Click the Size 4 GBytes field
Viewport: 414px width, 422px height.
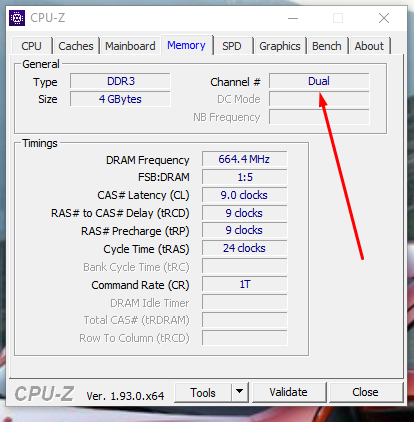(120, 99)
